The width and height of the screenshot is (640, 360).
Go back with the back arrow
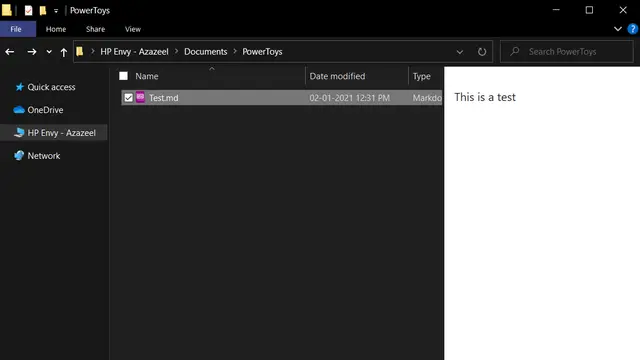tap(10, 52)
